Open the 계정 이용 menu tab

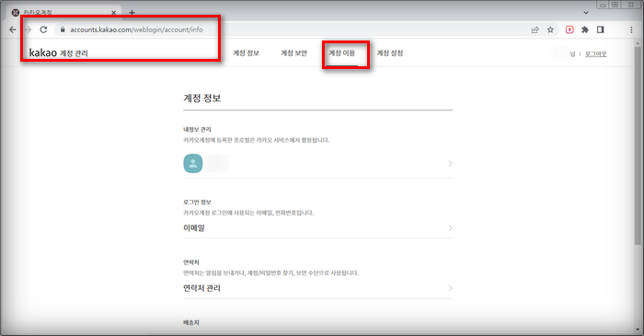tap(341, 53)
